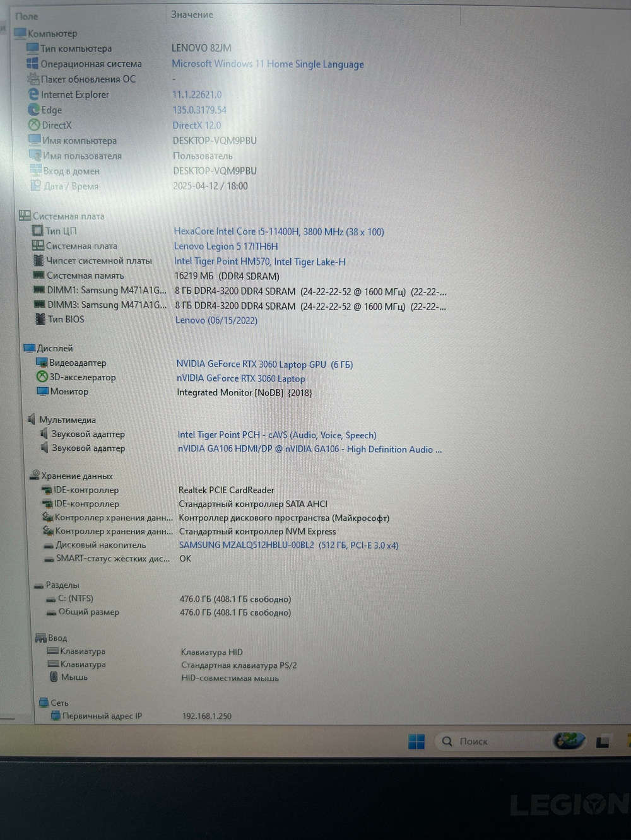Select the Имя компьютера row

click(143, 141)
